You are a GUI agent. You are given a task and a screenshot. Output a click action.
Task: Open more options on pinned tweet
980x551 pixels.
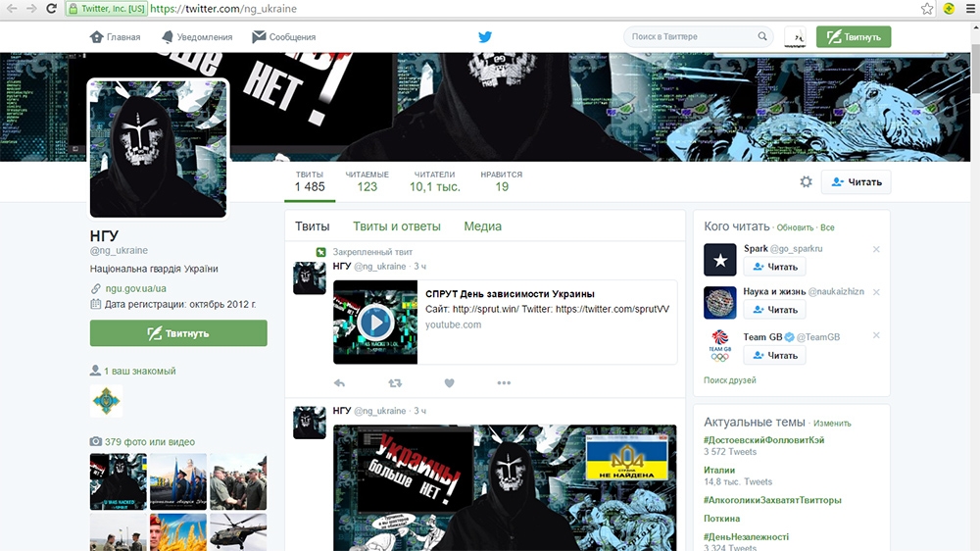(504, 382)
